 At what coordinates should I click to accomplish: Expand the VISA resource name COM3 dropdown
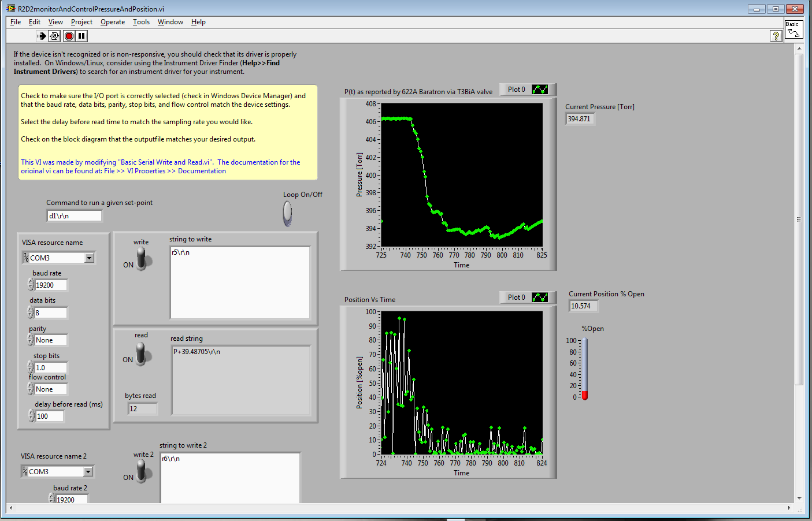coord(90,258)
